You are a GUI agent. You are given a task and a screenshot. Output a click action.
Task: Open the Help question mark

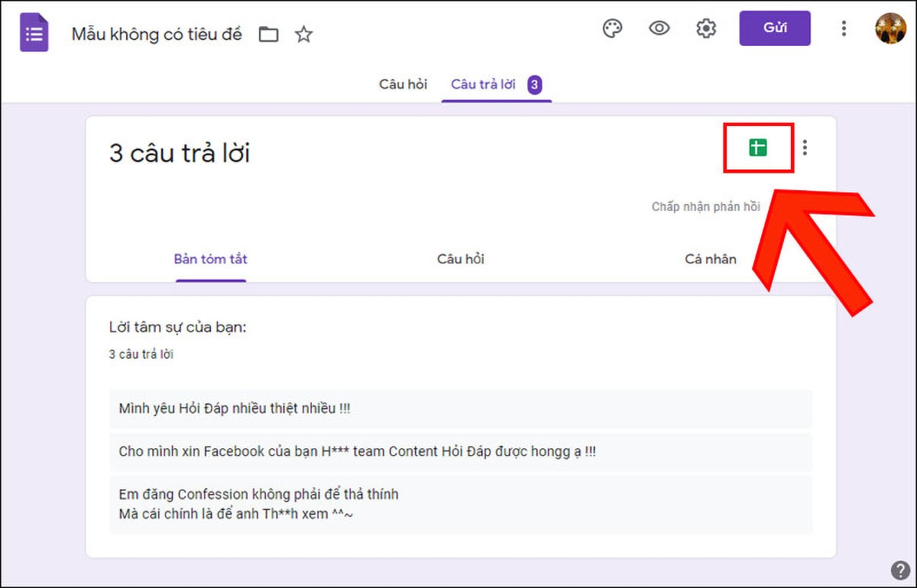point(899,569)
